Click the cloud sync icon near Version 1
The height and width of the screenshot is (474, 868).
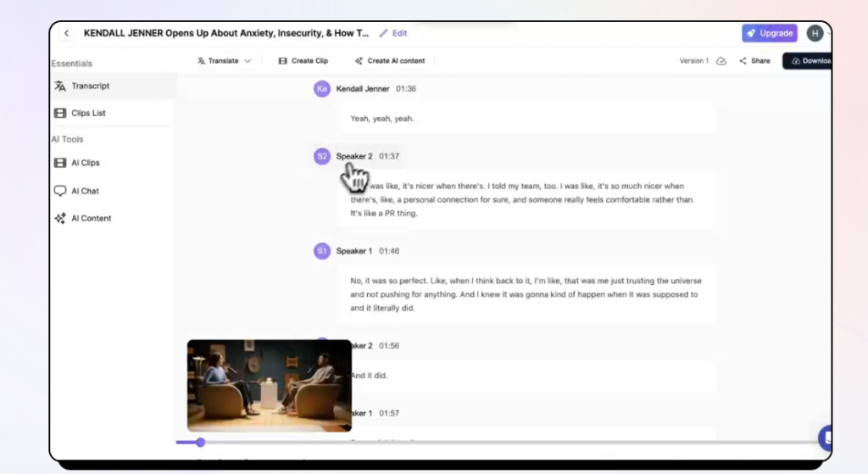pyautogui.click(x=721, y=61)
